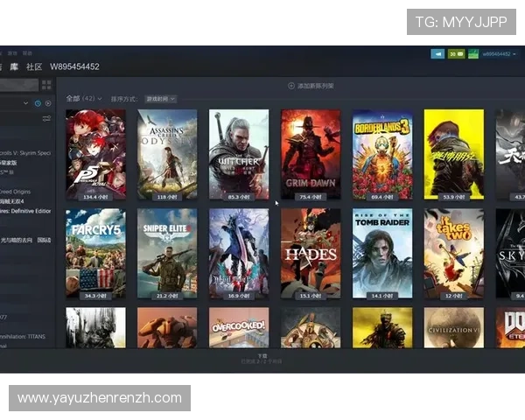
Task: Switch to the 库 library tab
Action: (x=14, y=66)
